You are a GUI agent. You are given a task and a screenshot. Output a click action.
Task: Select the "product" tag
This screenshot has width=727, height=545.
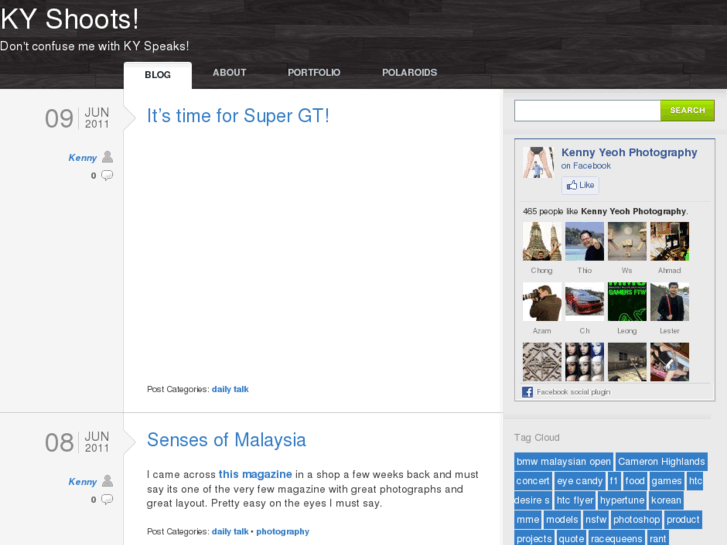(683, 519)
